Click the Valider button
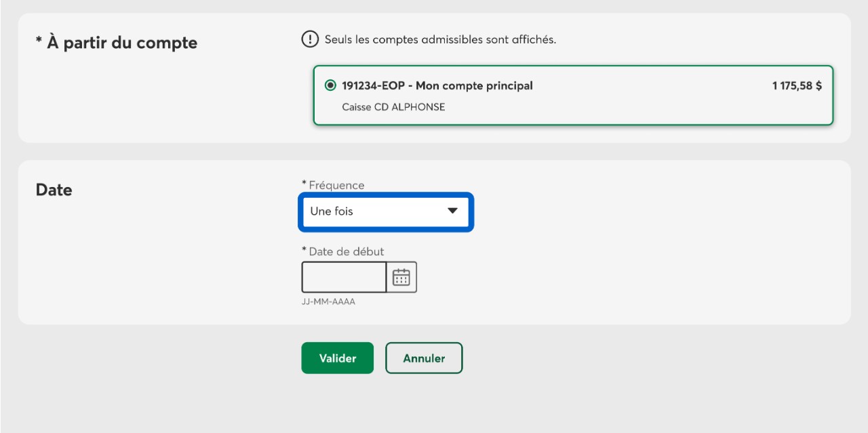The height and width of the screenshot is (433, 868). 338,358
